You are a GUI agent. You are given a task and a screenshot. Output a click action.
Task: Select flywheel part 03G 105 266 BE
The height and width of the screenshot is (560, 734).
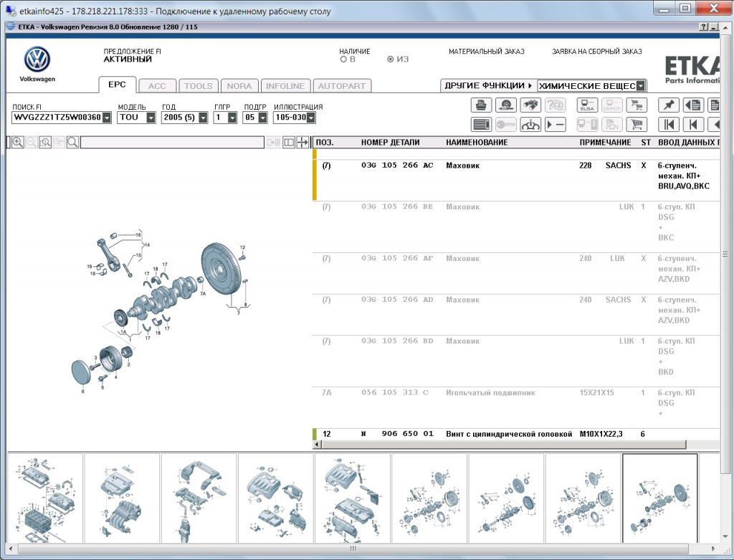pyautogui.click(x=516, y=227)
